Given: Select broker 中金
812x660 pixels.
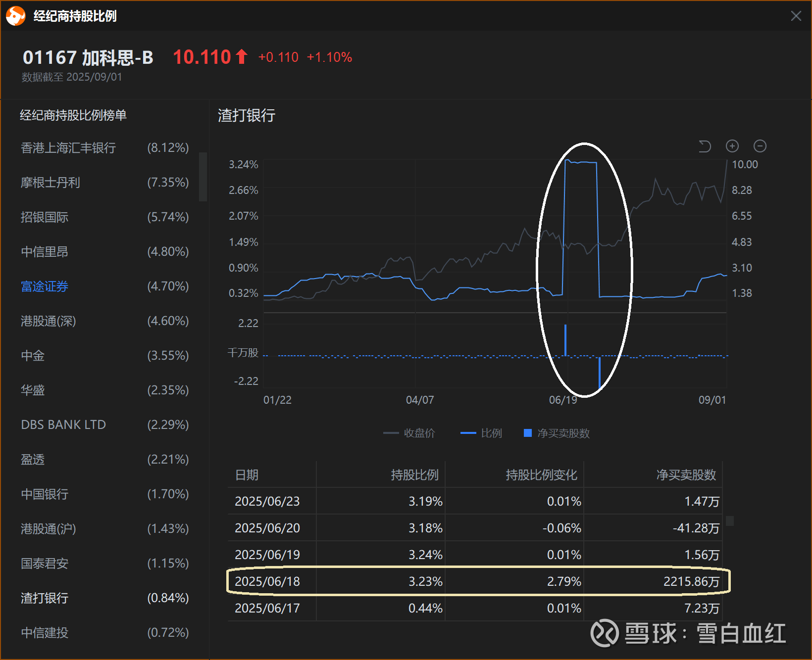Looking at the screenshot, I should [104, 356].
